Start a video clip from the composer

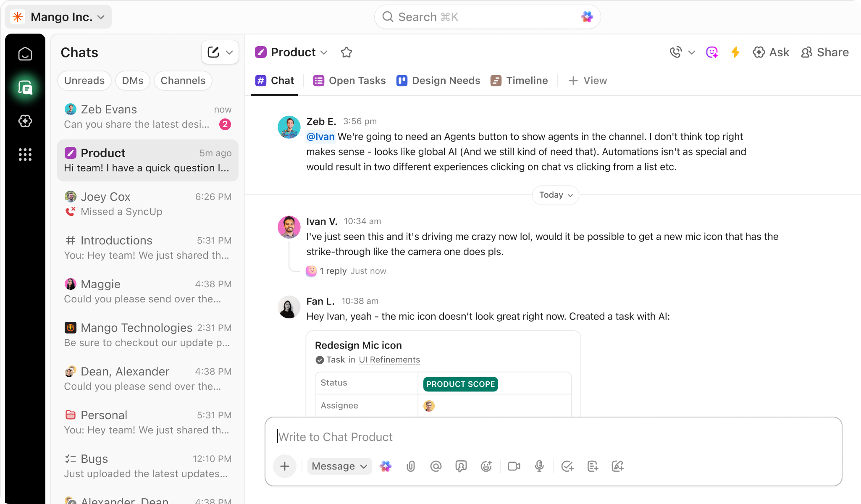pyautogui.click(x=514, y=466)
